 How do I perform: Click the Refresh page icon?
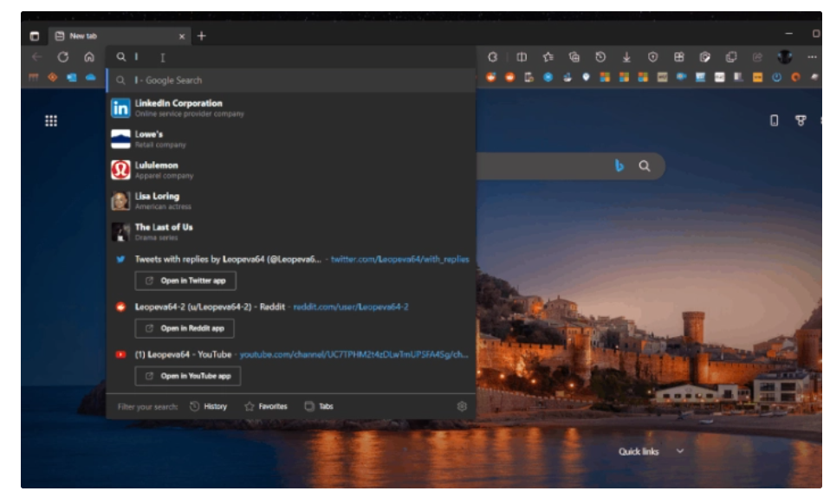coord(63,57)
